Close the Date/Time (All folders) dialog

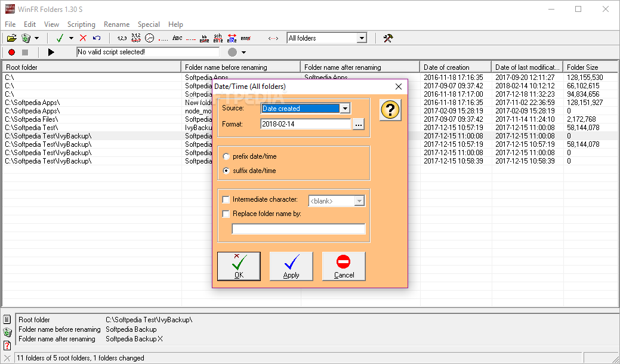point(399,87)
